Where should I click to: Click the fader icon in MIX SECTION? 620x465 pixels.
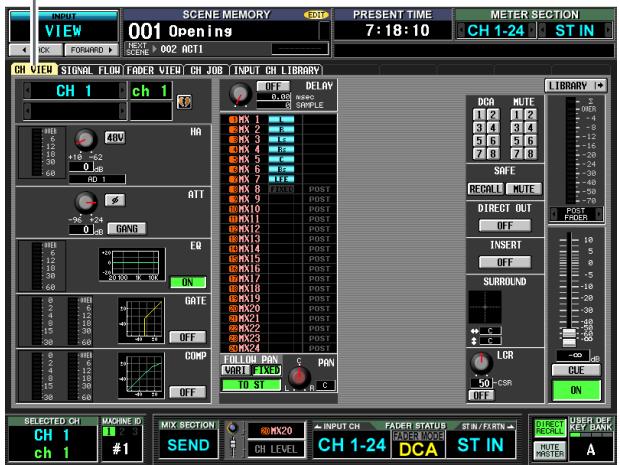233,440
